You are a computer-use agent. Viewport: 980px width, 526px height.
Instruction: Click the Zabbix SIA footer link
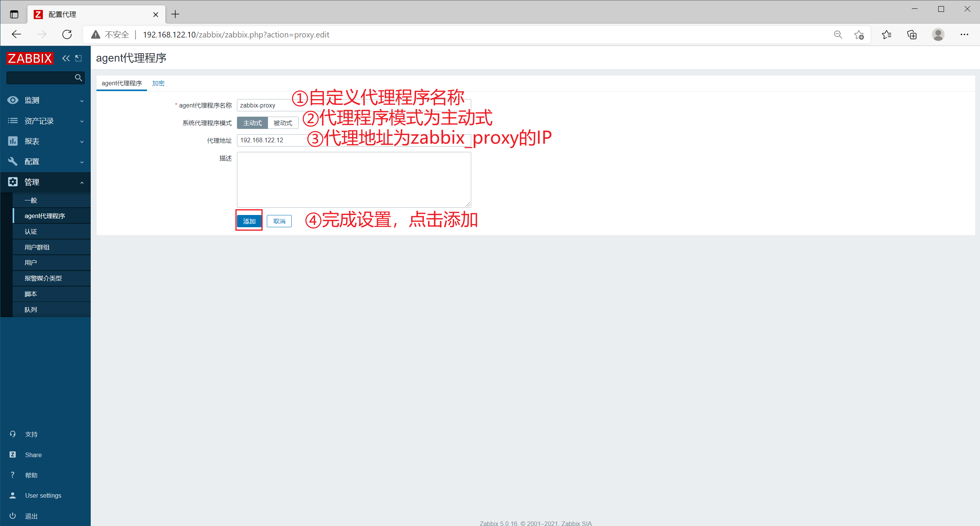pyautogui.click(x=576, y=523)
